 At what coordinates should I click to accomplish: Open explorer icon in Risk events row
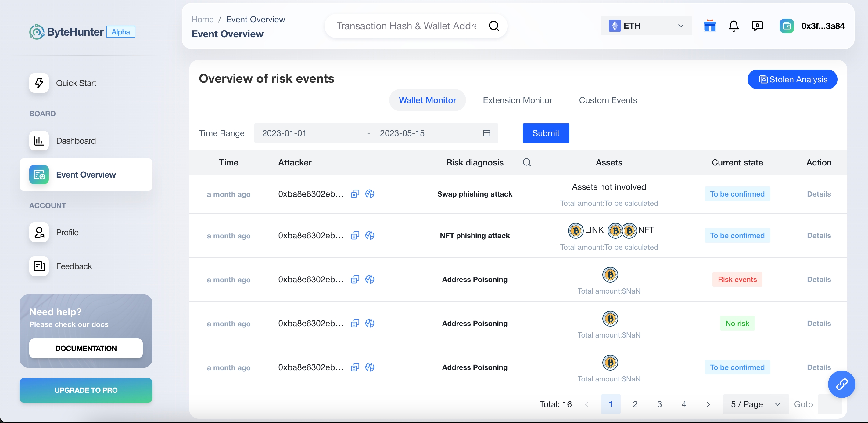pos(370,279)
